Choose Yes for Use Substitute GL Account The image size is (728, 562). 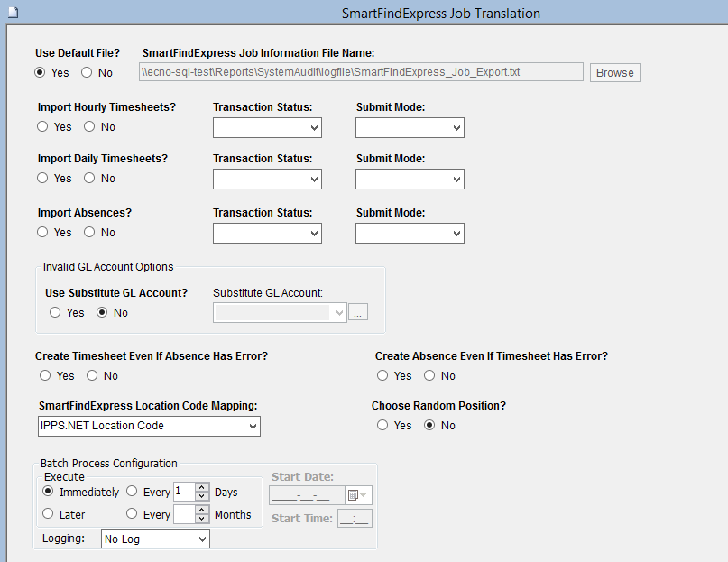point(56,313)
